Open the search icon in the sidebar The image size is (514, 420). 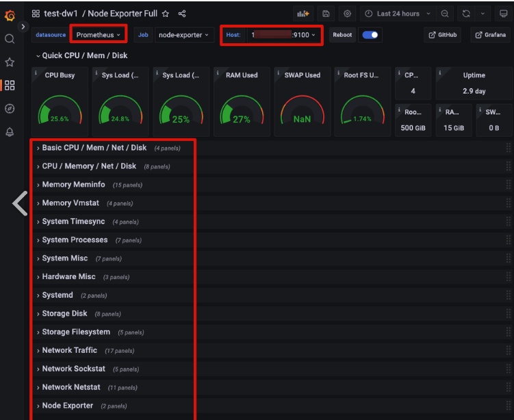(x=10, y=39)
